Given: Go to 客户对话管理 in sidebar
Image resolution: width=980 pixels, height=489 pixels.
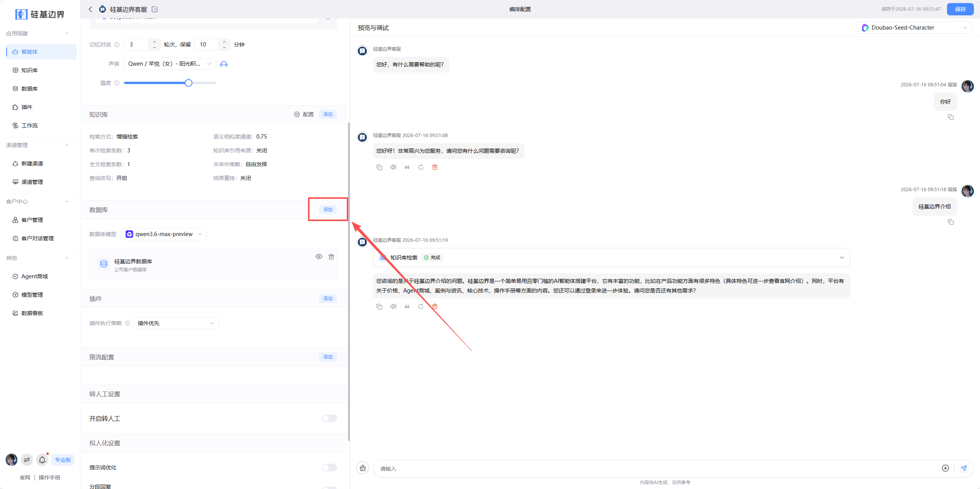Looking at the screenshot, I should pyautogui.click(x=41, y=238).
